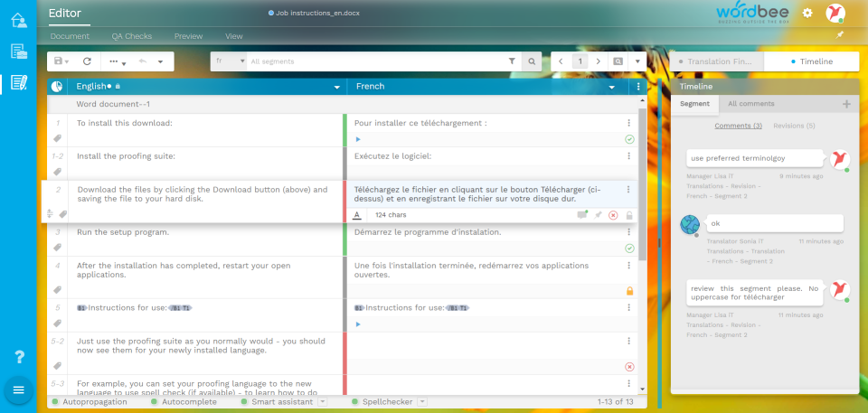Open the fr language dropdown

pos(229,61)
